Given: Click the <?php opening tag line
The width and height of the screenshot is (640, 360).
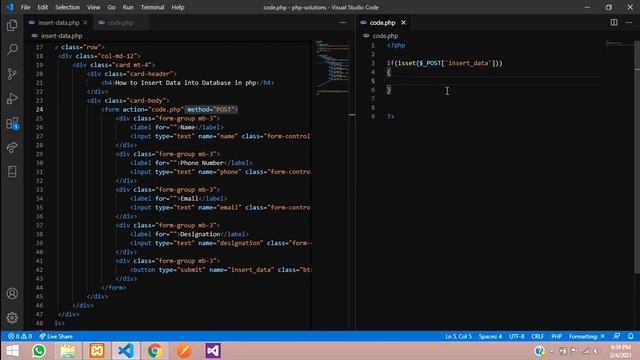Looking at the screenshot, I should point(396,45).
